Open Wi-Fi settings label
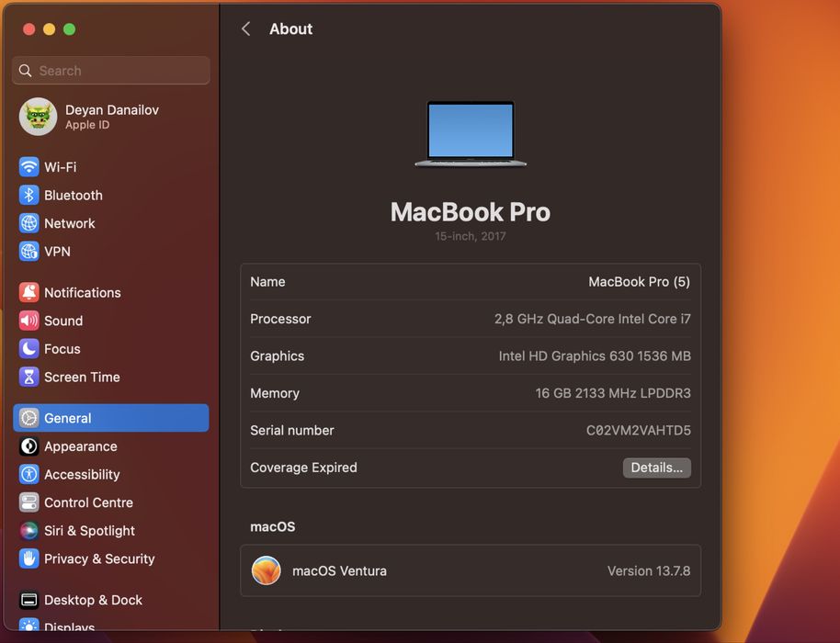The width and height of the screenshot is (840, 643). [60, 167]
